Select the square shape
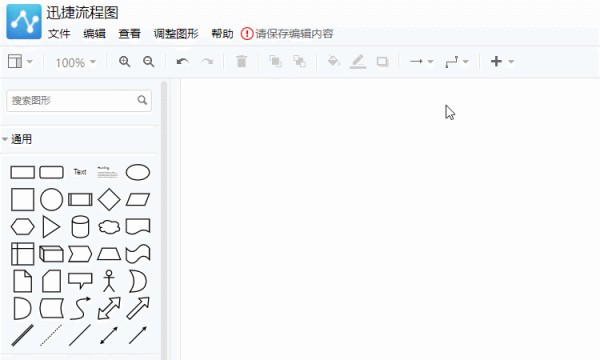The width and height of the screenshot is (600, 360). (23, 200)
